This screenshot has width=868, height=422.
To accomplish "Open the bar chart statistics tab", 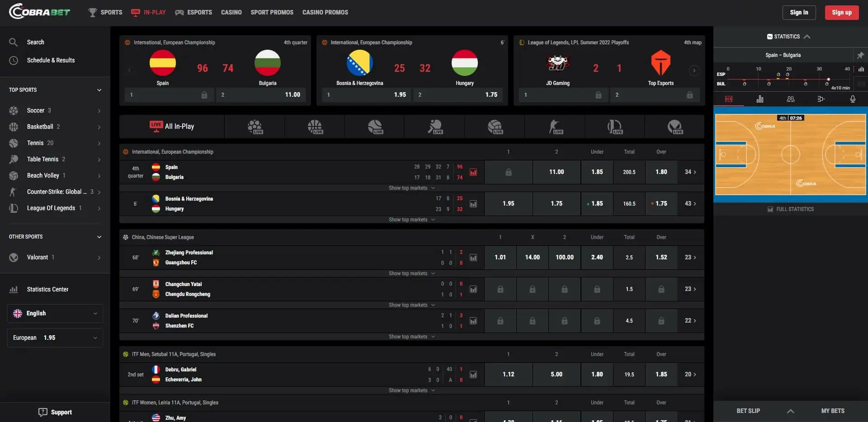I will (760, 99).
